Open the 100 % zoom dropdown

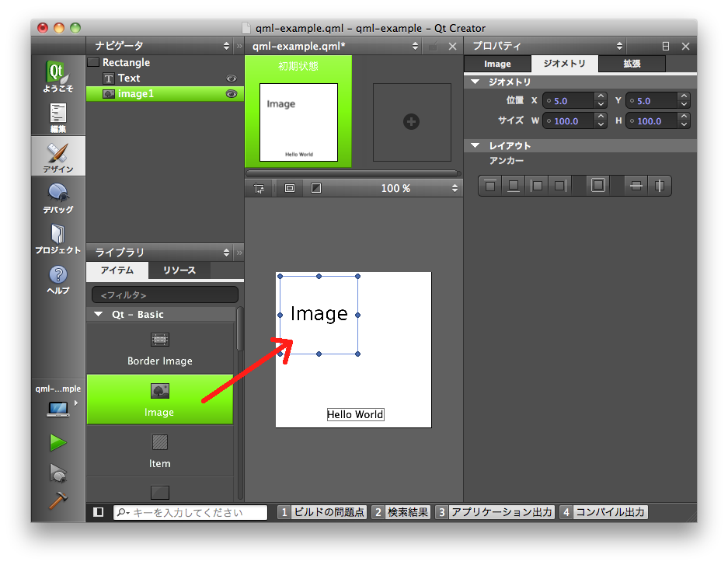tap(455, 188)
